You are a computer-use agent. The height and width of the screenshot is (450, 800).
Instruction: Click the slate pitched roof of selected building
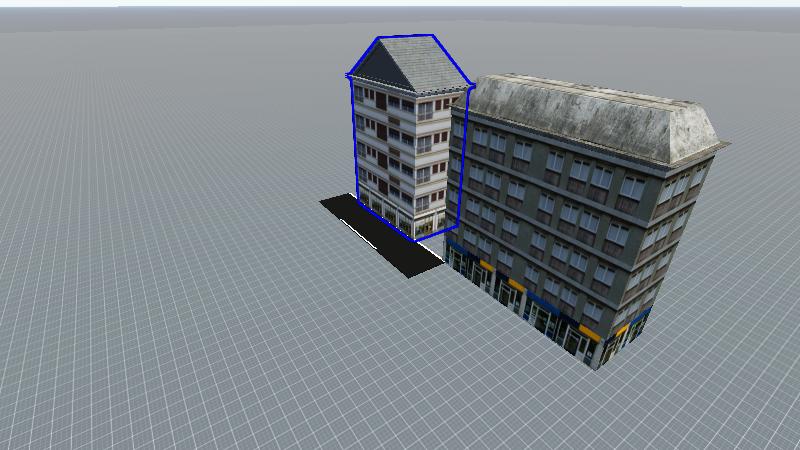point(422,62)
